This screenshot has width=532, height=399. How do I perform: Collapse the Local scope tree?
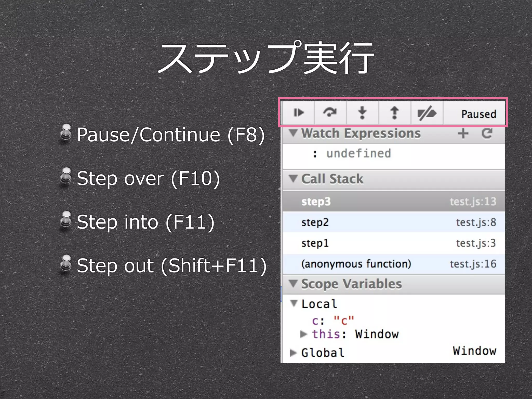point(294,303)
